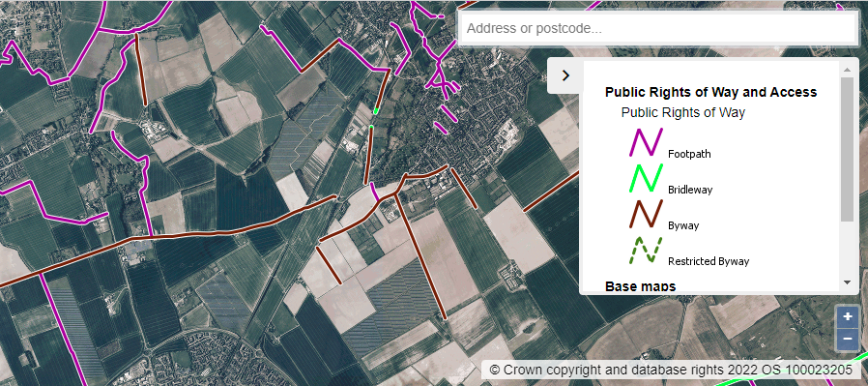Select the Footpath legend label
The image size is (868, 386).
(x=689, y=154)
